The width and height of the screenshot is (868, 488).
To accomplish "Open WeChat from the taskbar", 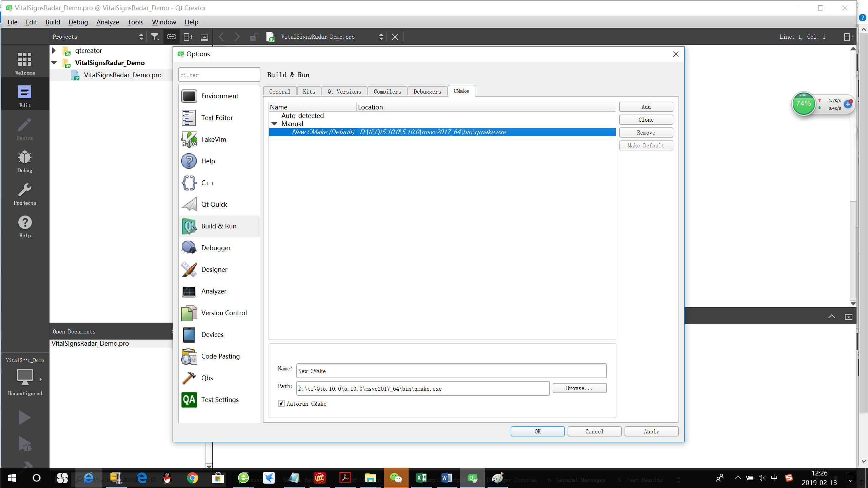I will 396,478.
